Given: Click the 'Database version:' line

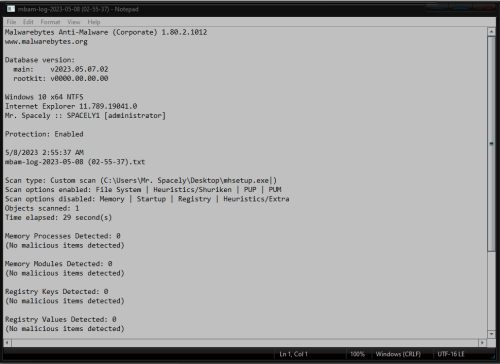Looking at the screenshot, I should coord(40,60).
